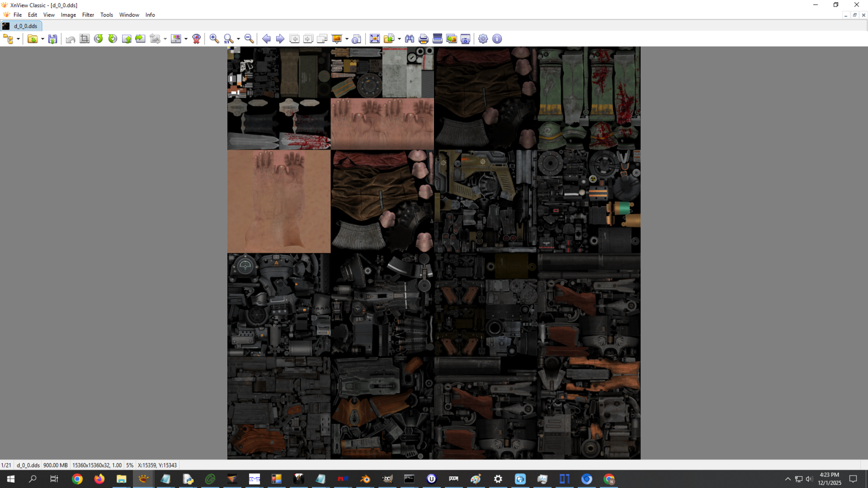
Task: Rotate image left with green counterclockwise arrow
Action: (x=98, y=39)
